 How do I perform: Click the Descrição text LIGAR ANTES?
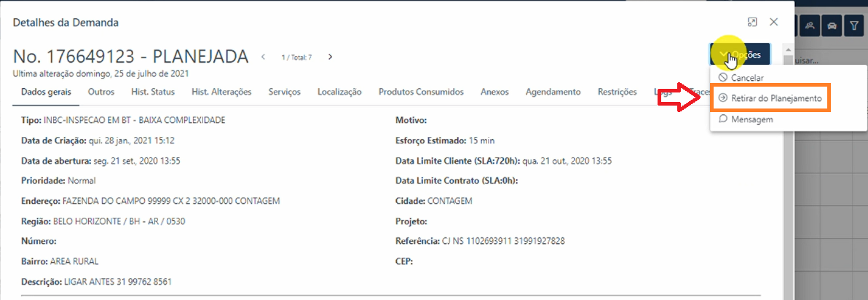coord(118,282)
